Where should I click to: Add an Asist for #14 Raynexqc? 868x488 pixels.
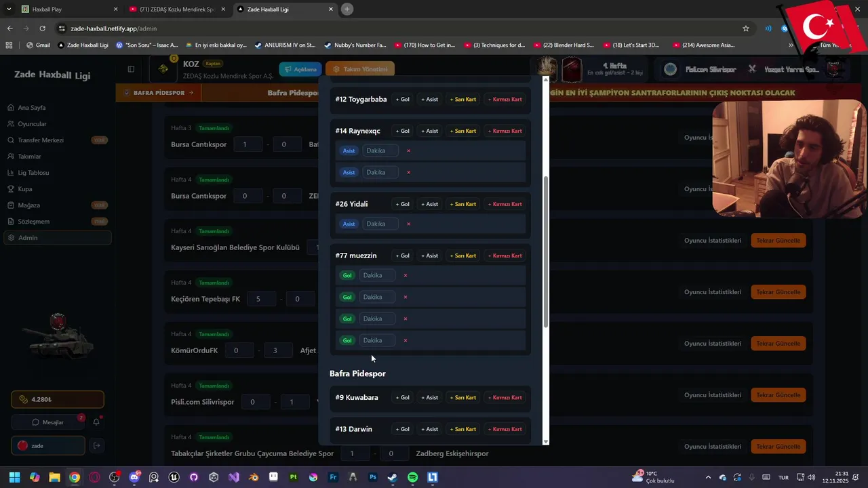click(430, 131)
